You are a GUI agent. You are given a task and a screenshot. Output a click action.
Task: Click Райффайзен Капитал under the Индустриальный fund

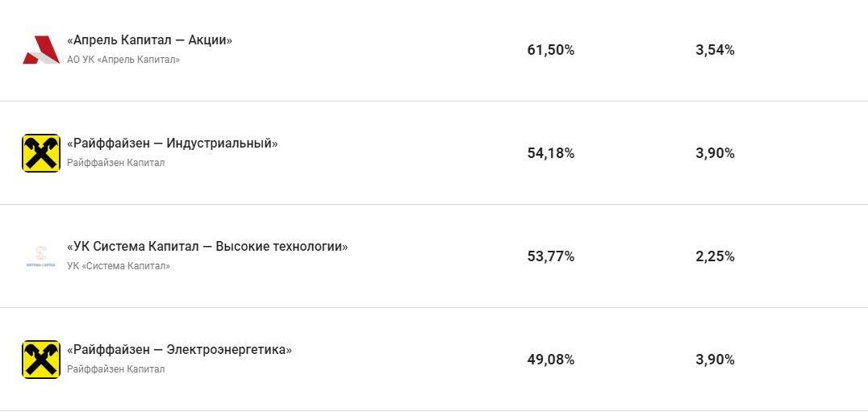115,163
